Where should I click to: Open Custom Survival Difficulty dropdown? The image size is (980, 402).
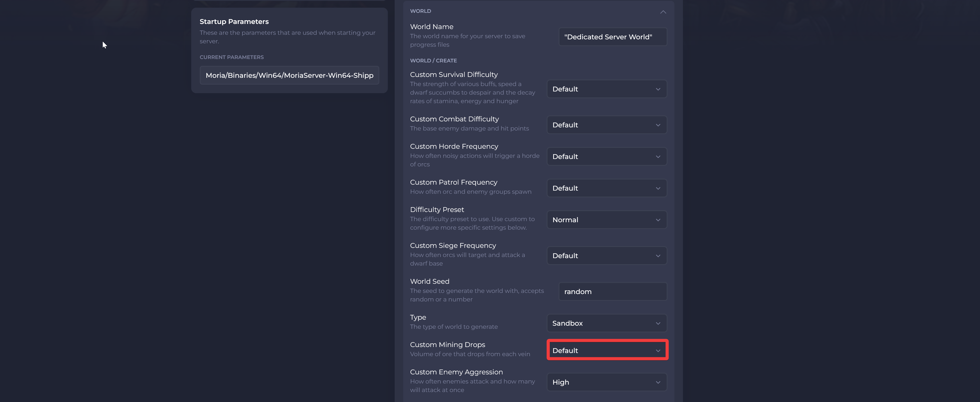point(606,89)
